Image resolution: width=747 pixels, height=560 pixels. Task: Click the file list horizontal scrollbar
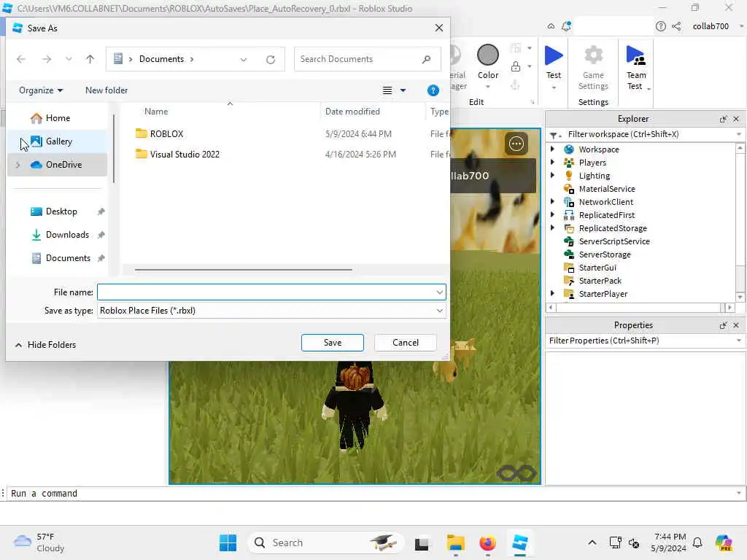pyautogui.click(x=244, y=270)
